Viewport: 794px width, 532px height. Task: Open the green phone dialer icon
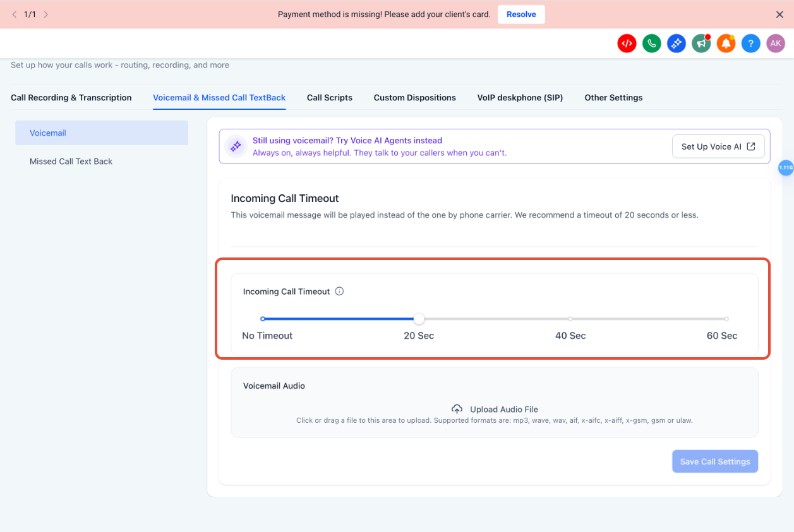[651, 44]
